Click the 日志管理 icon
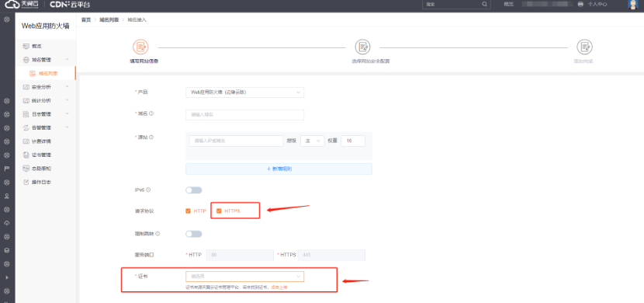The height and width of the screenshot is (303, 644). (26, 114)
